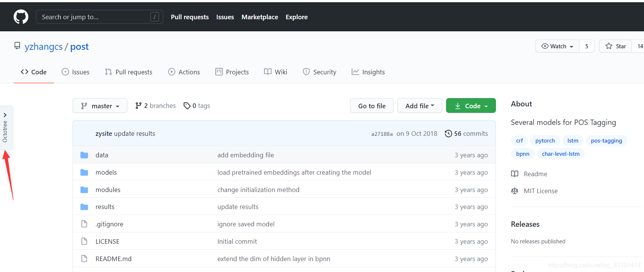Click the models folder icon
Image resolution: width=644 pixels, height=272 pixels.
coord(84,172)
